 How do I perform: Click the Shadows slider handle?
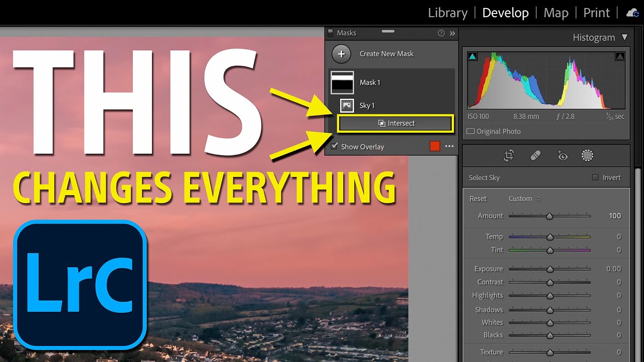click(x=550, y=310)
